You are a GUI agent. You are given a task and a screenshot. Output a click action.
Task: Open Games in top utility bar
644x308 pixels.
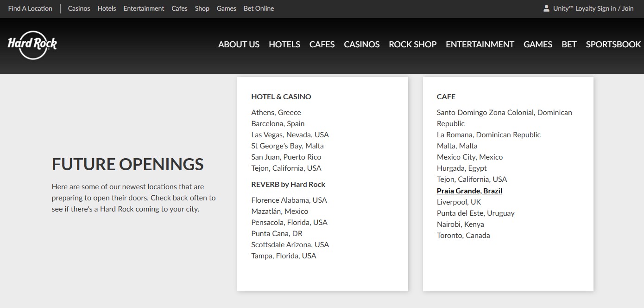click(x=227, y=8)
